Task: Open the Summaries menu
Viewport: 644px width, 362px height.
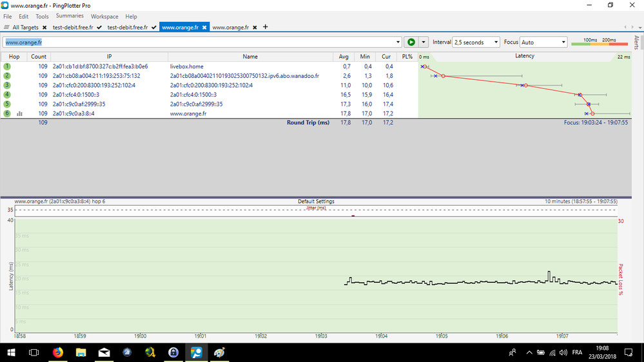Action: 70,15
